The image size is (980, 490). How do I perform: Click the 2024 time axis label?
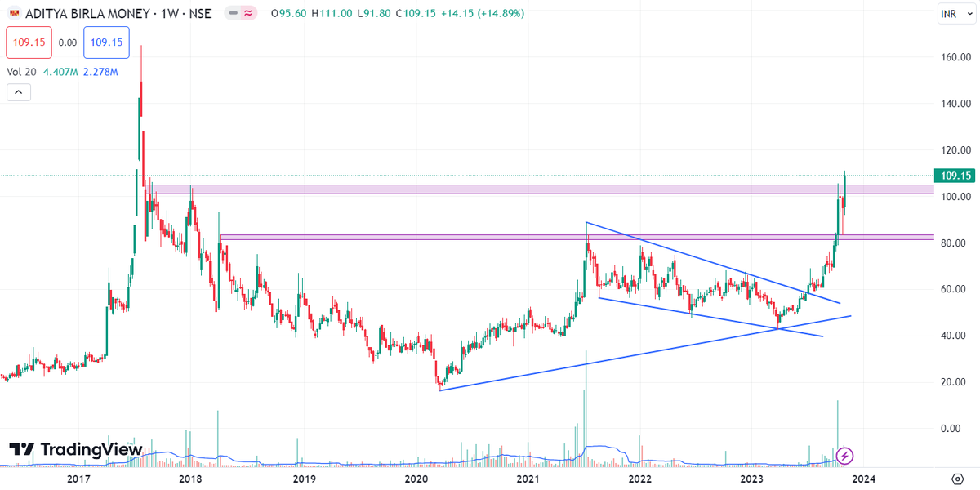click(864, 479)
